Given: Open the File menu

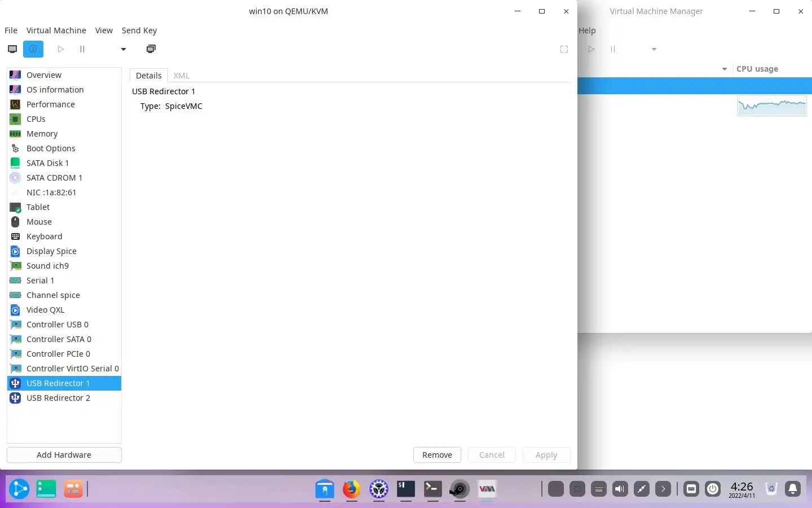Looking at the screenshot, I should [11, 30].
